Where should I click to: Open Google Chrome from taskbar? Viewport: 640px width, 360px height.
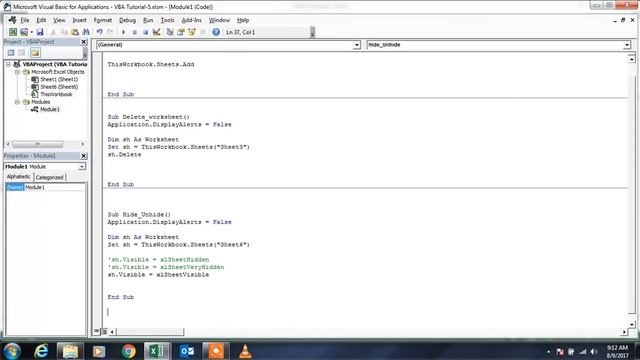pyautogui.click(x=128, y=351)
